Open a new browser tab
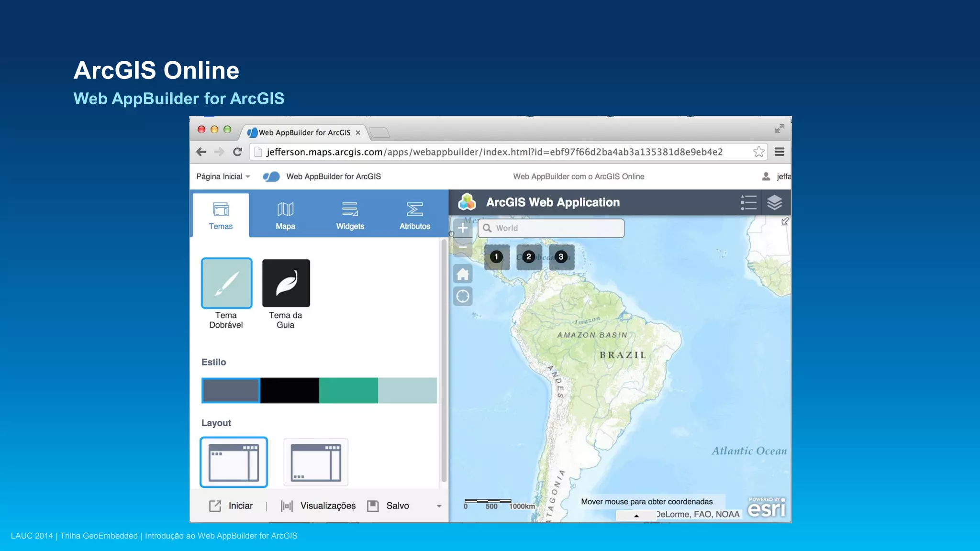Viewport: 980px width, 551px height. point(379,133)
